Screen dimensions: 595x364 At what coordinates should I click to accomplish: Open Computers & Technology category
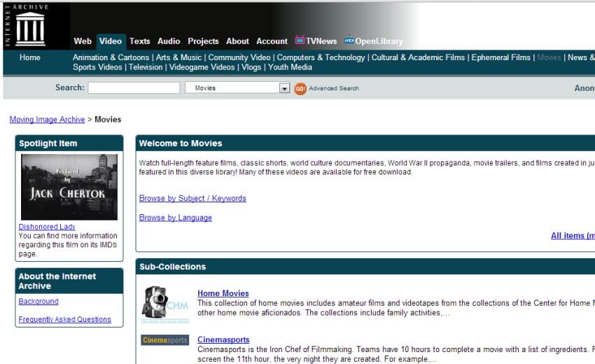click(x=321, y=57)
